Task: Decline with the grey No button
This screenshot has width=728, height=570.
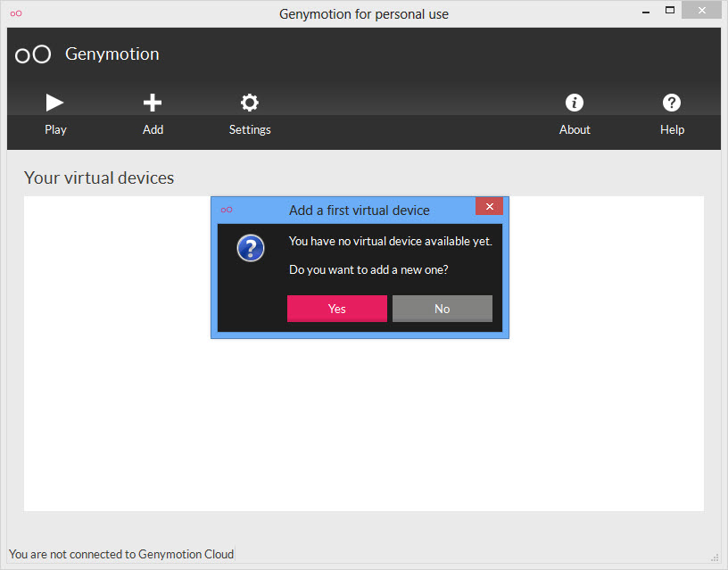Action: [442, 309]
